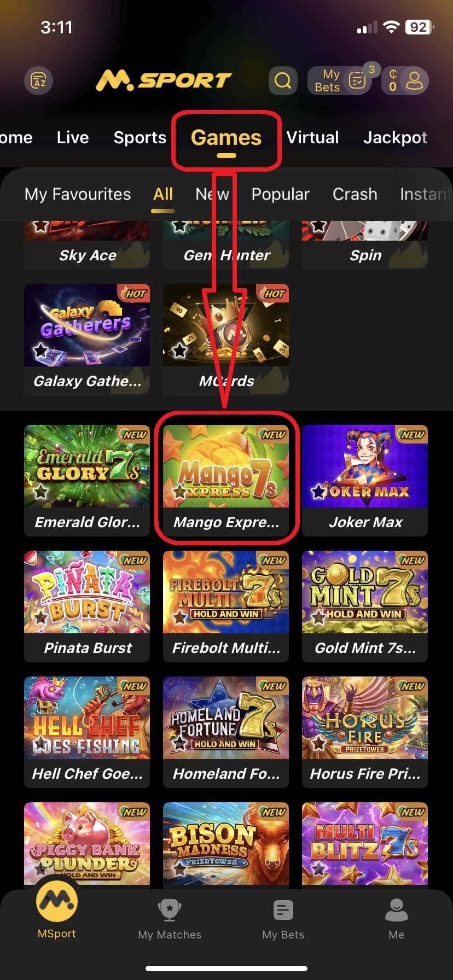Tap the search magnifier icon
Image resolution: width=453 pixels, height=980 pixels.
[x=283, y=81]
